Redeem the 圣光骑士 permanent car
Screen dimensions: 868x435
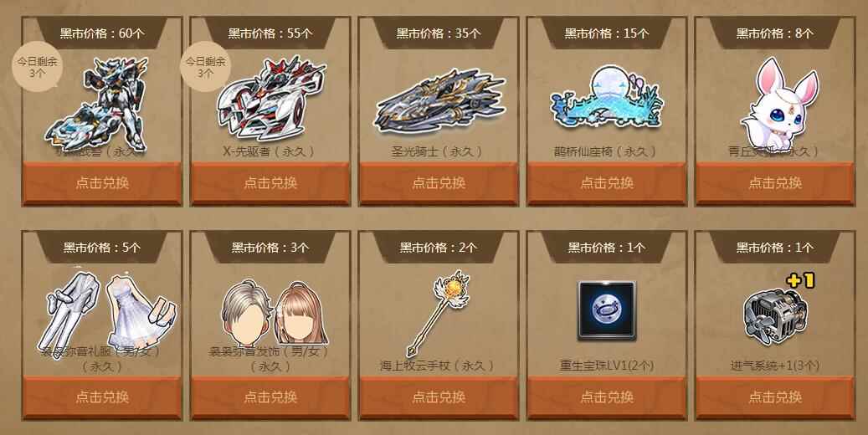pyautogui.click(x=439, y=182)
